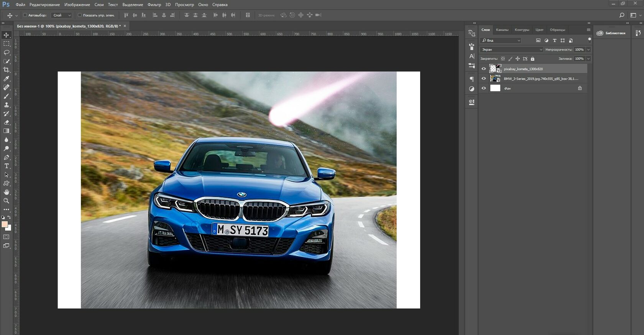Click the lock all layer icon

[532, 59]
